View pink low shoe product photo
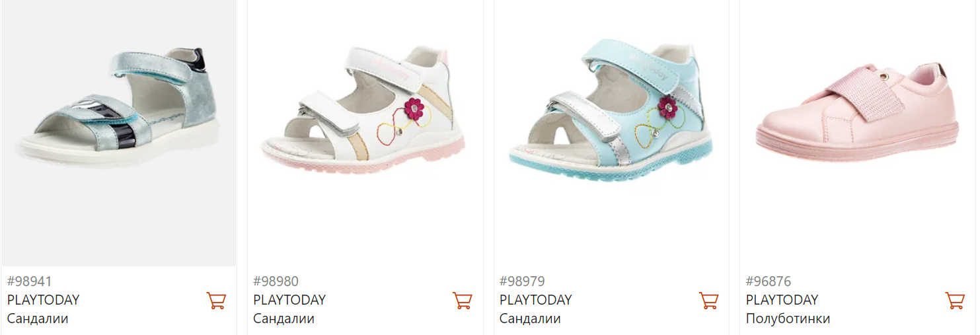 click(858, 133)
